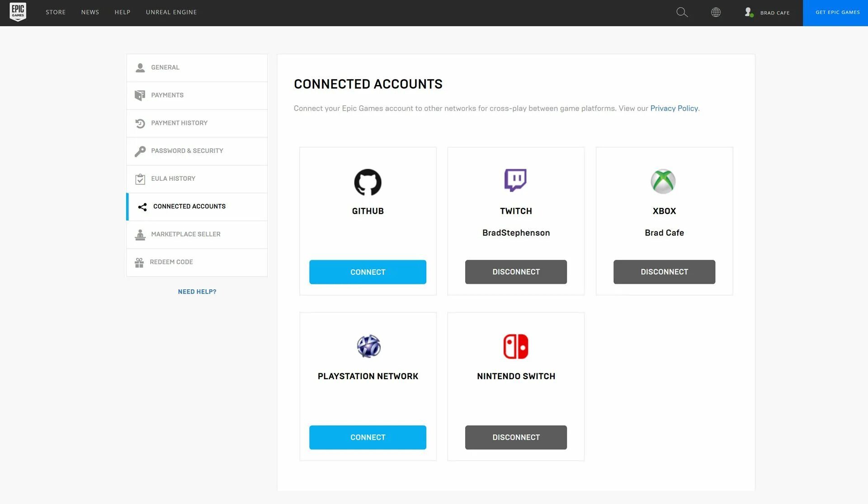Image resolution: width=868 pixels, height=504 pixels.
Task: Click the globe language selector icon
Action: click(715, 11)
